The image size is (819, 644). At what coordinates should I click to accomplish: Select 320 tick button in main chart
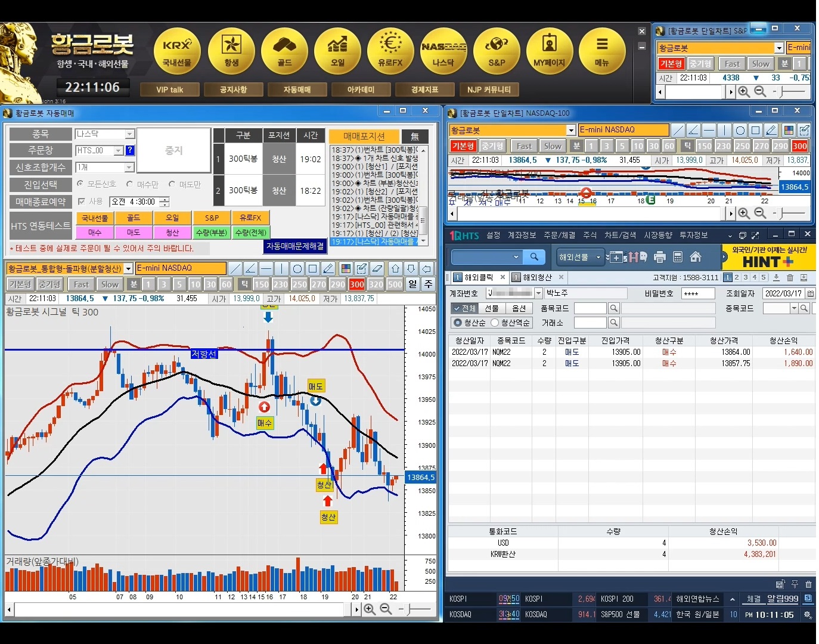click(x=376, y=284)
